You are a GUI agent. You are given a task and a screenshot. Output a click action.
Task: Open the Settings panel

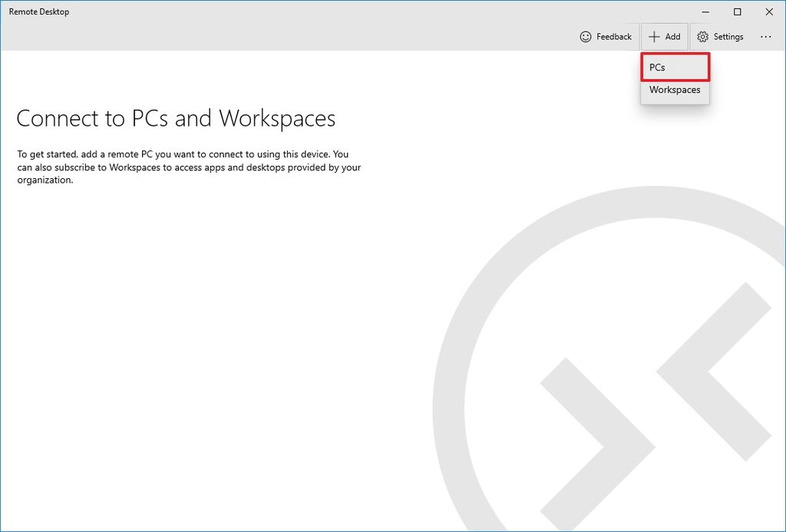[x=720, y=36]
